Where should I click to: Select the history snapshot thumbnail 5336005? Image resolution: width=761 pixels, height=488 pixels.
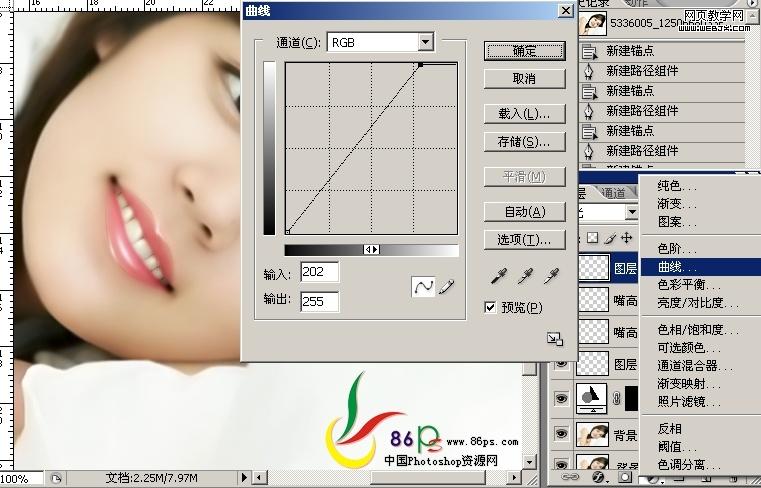point(593,23)
